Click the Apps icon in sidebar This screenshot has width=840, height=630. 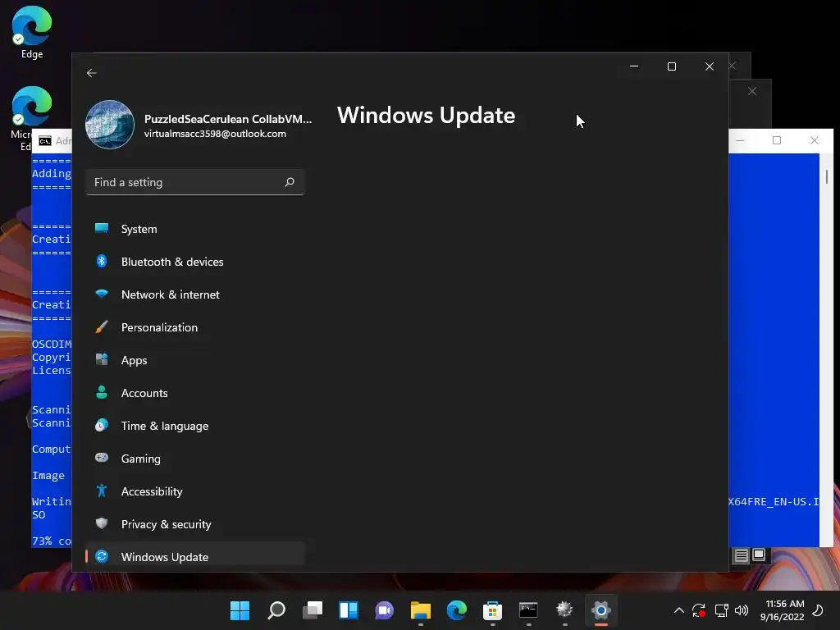tap(102, 359)
